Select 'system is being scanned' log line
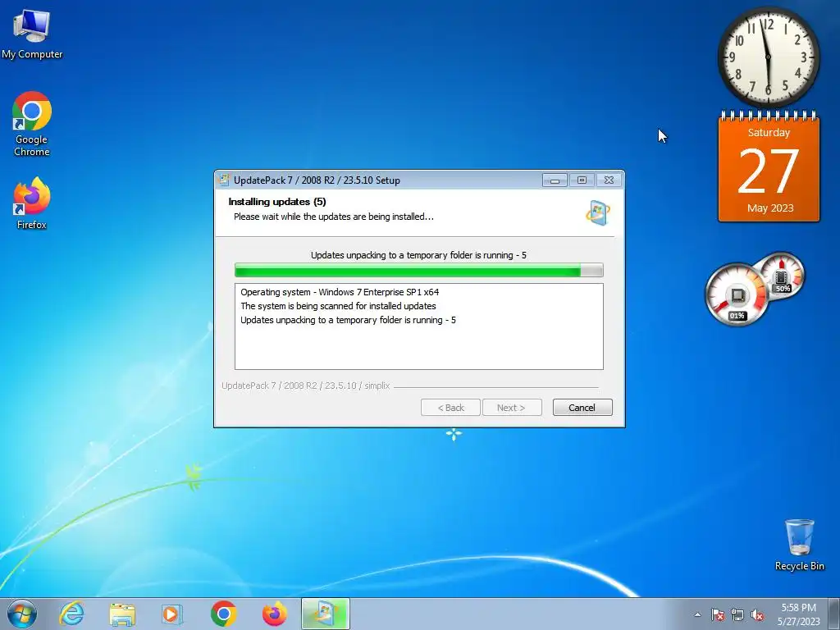This screenshot has height=630, width=840. [x=338, y=306]
